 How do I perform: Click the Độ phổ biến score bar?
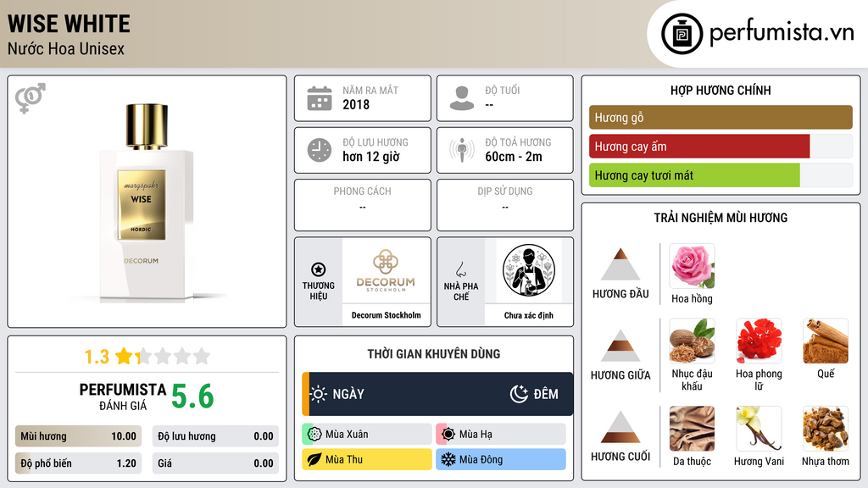click(78, 463)
